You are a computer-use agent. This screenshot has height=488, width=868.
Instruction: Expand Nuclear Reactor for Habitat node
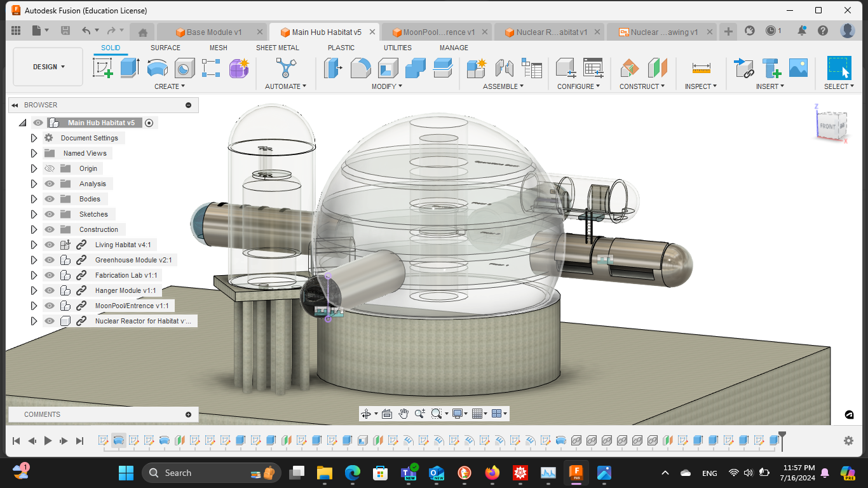(34, 321)
